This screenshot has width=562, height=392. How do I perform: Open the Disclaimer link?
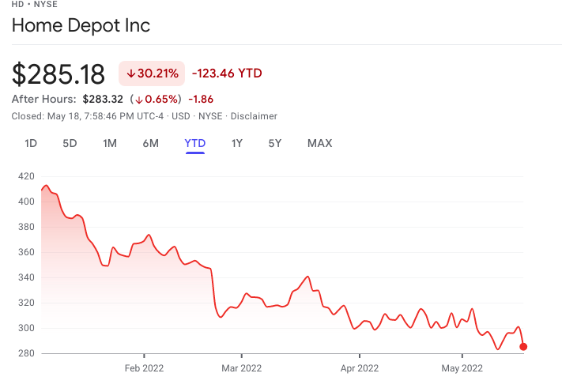(254, 116)
